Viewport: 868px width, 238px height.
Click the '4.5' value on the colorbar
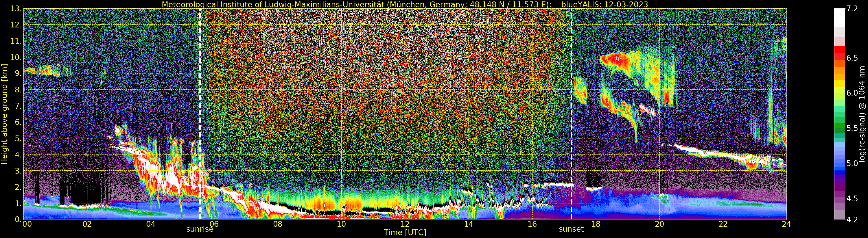(x=852, y=198)
